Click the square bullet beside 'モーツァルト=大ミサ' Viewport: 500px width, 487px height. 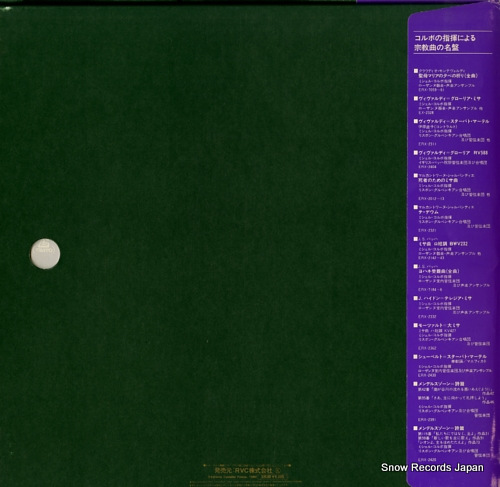(416, 325)
